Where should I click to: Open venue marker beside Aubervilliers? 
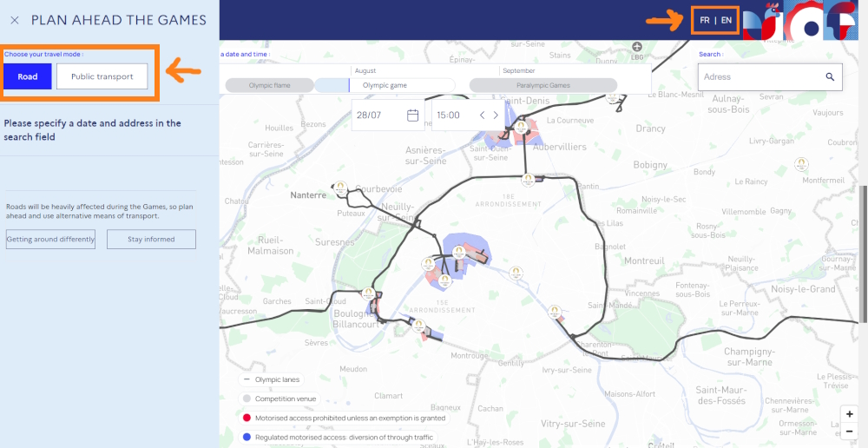pyautogui.click(x=520, y=128)
